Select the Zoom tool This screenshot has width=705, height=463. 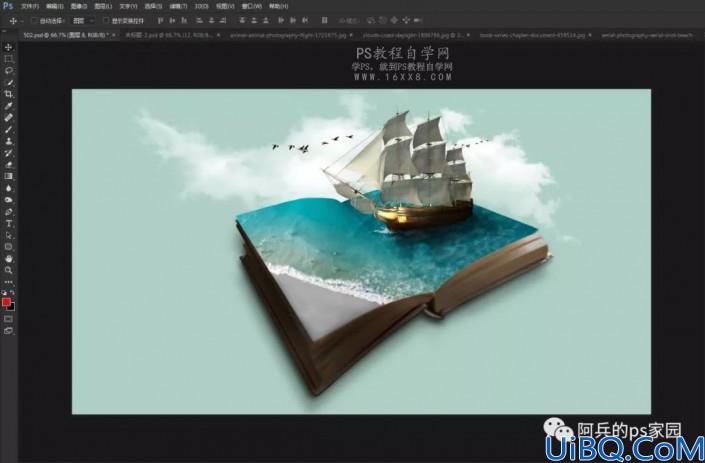click(x=8, y=270)
